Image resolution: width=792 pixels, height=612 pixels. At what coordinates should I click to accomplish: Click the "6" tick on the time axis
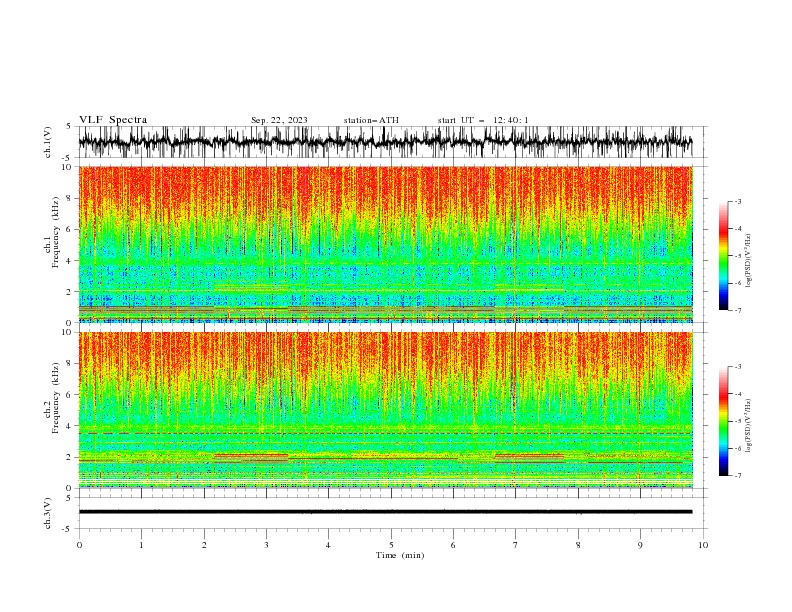(x=453, y=545)
